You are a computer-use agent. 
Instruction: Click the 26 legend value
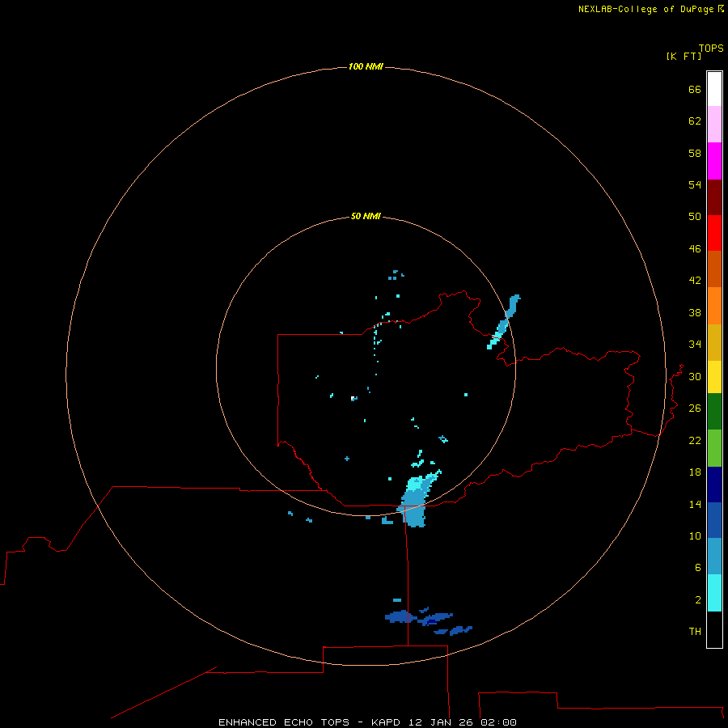pos(695,408)
